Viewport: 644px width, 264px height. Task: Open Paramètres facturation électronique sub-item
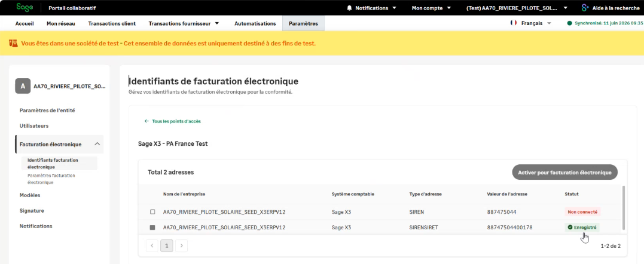51,179
